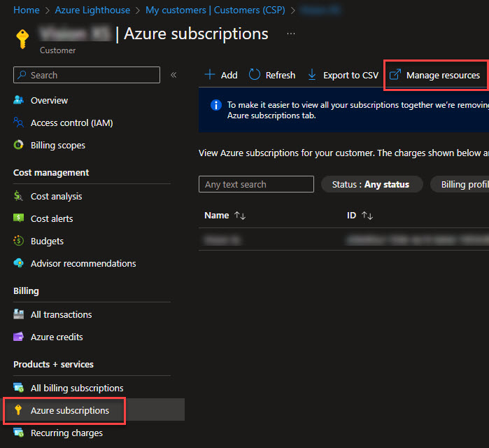Click the All transactions icon
Image resolution: width=489 pixels, height=448 pixels.
pos(18,314)
